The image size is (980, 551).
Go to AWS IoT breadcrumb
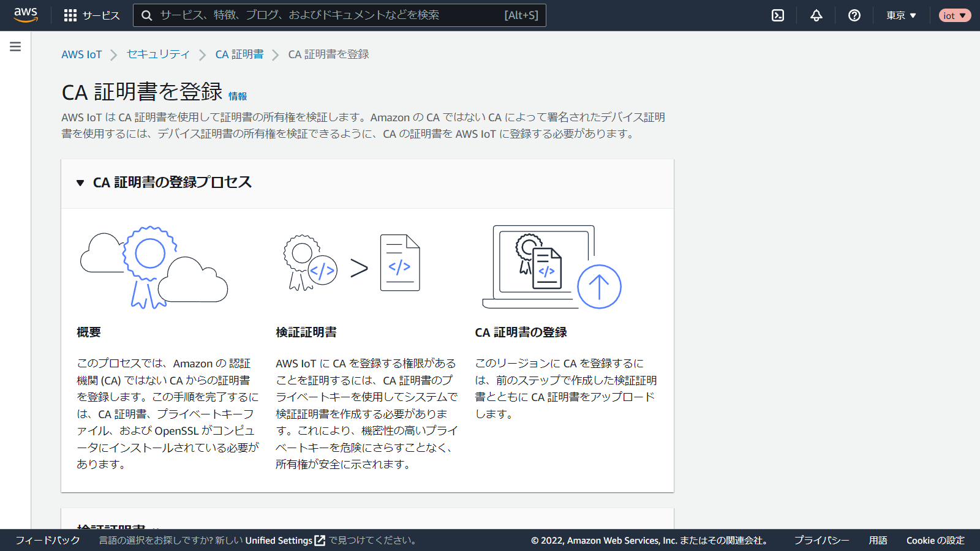click(x=81, y=54)
